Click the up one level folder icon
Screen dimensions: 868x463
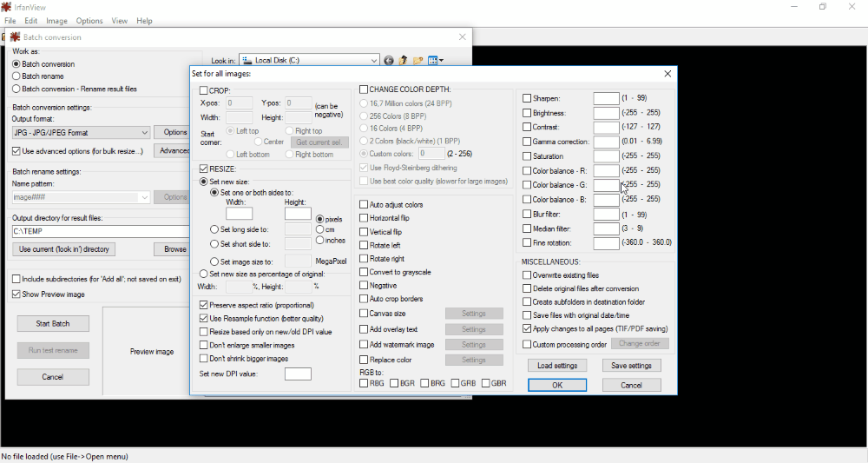pos(403,60)
